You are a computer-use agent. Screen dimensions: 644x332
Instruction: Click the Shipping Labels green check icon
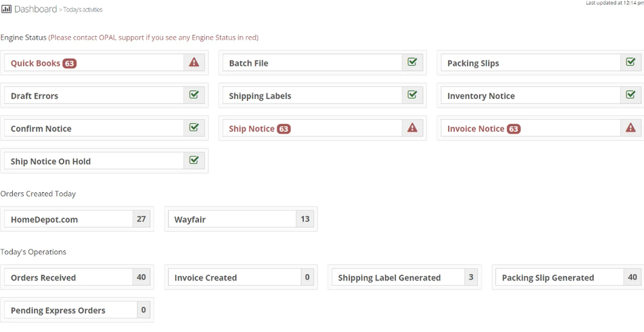[x=412, y=95]
